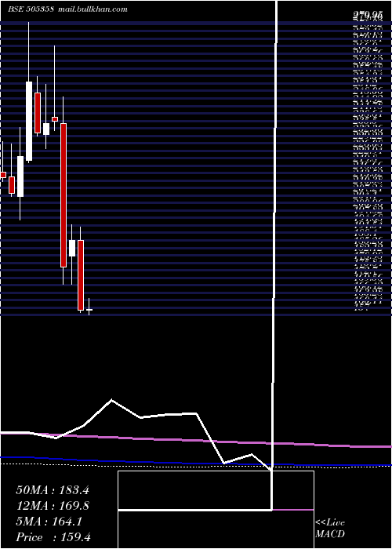Click the <<Live MACD label
Viewport: 392px width, 549px height.
click(330, 529)
